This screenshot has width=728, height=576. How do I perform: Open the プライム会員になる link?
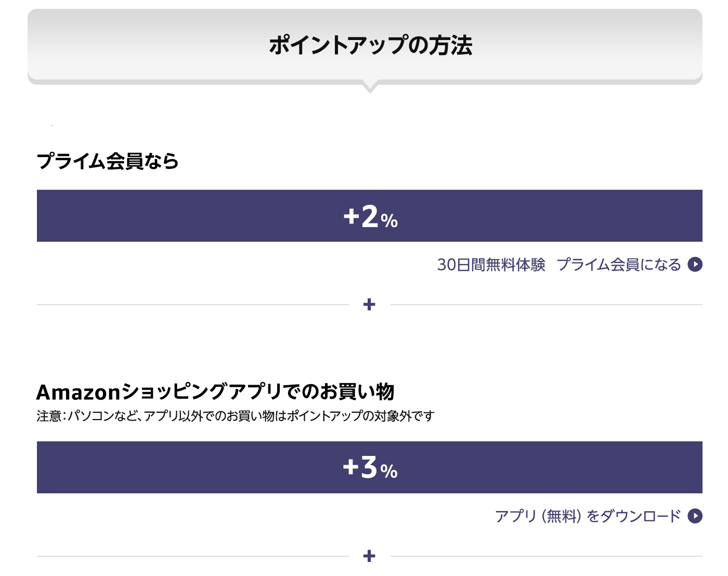pyautogui.click(x=619, y=265)
